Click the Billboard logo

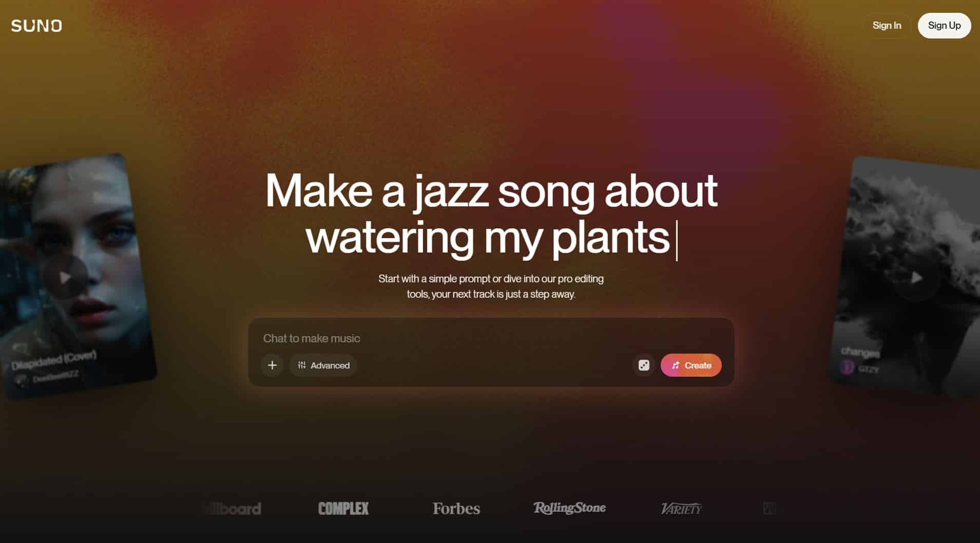[232, 509]
